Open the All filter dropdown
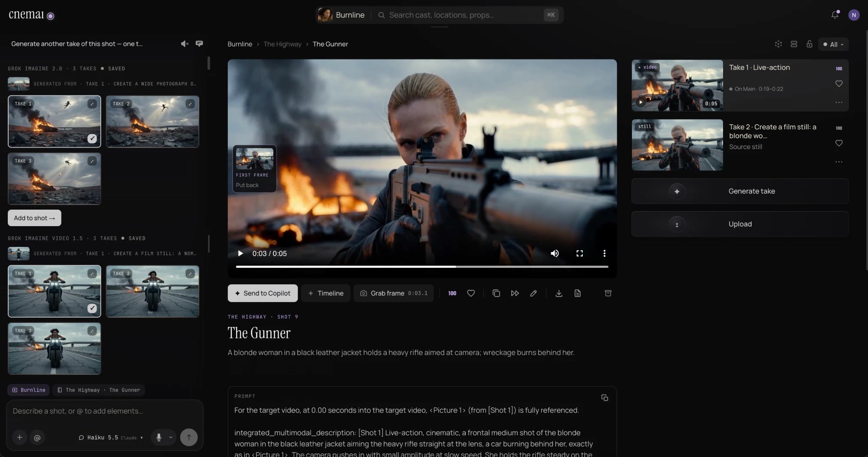Viewport: 868px width, 457px height. (x=833, y=44)
